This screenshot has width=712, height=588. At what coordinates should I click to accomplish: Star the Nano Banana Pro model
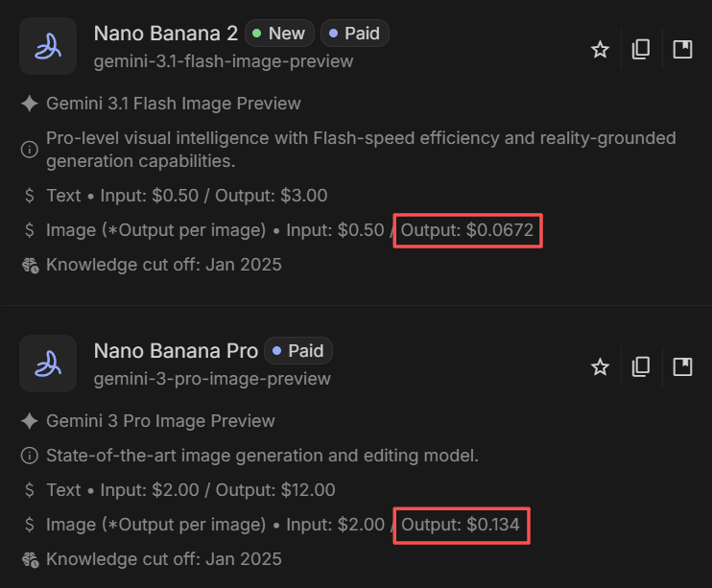600,366
